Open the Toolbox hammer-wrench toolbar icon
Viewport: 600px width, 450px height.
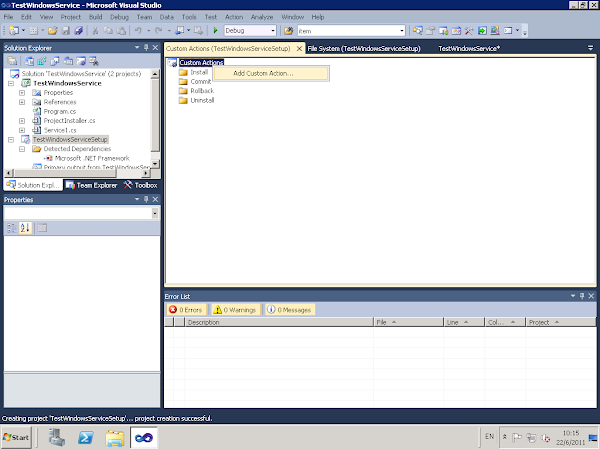(x=469, y=31)
